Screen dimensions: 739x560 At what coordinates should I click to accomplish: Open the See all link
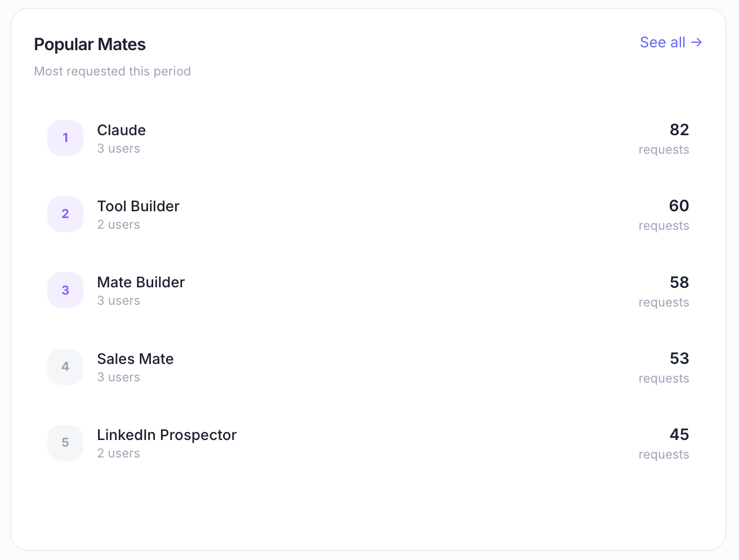670,42
